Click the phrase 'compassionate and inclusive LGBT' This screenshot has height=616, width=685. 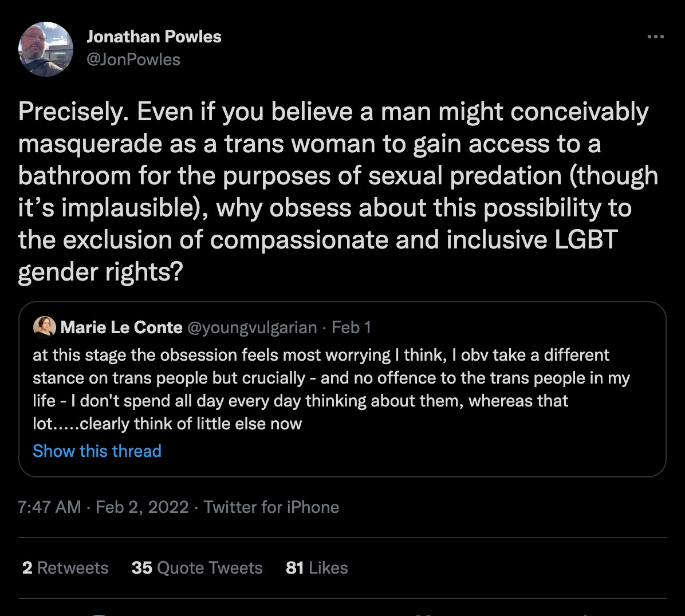[412, 241]
